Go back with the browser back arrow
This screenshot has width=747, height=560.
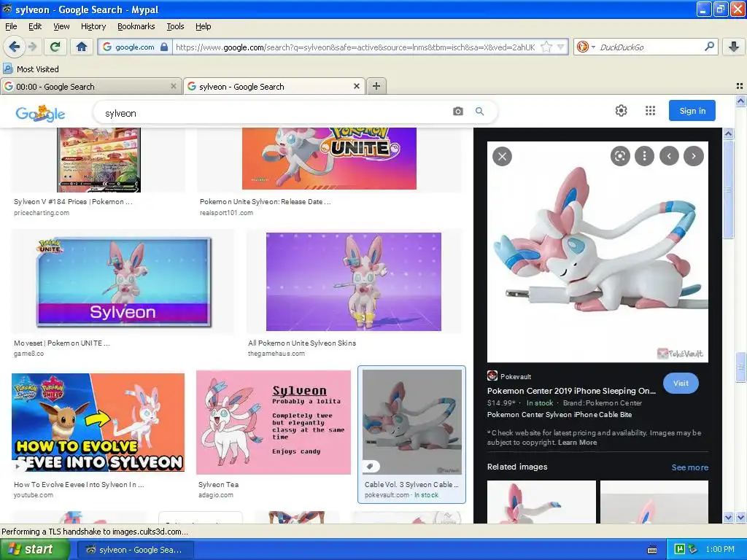[x=15, y=47]
